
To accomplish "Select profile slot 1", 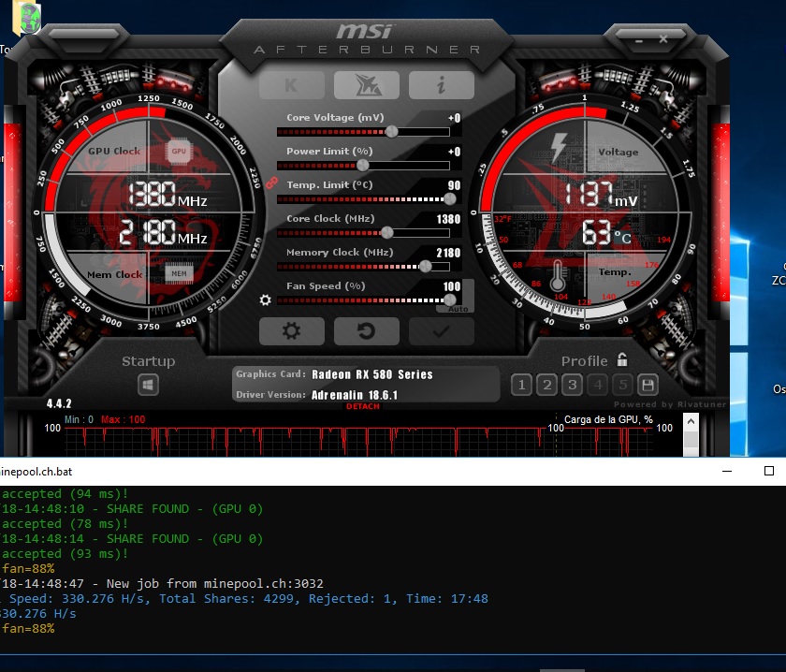I will tap(521, 386).
